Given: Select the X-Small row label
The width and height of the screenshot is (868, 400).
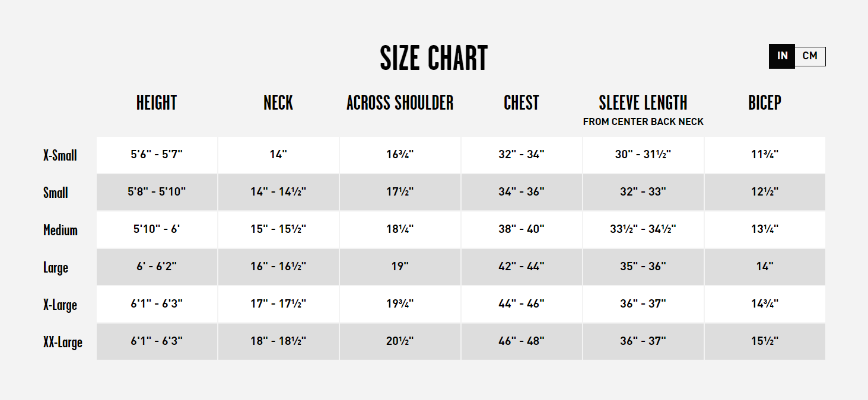Looking at the screenshot, I should [x=60, y=156].
